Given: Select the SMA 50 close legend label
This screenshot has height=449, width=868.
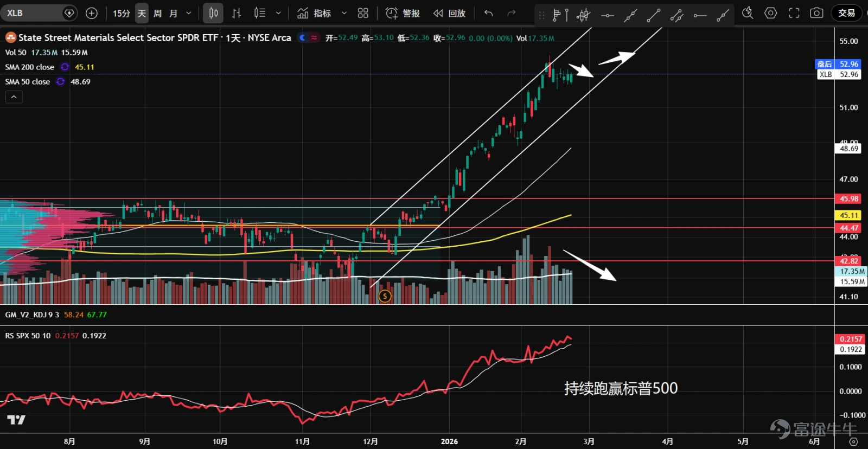Looking at the screenshot, I should pyautogui.click(x=28, y=81).
